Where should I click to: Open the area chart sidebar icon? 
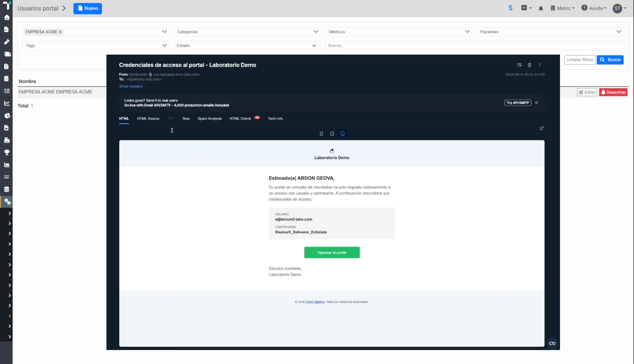coord(7,165)
